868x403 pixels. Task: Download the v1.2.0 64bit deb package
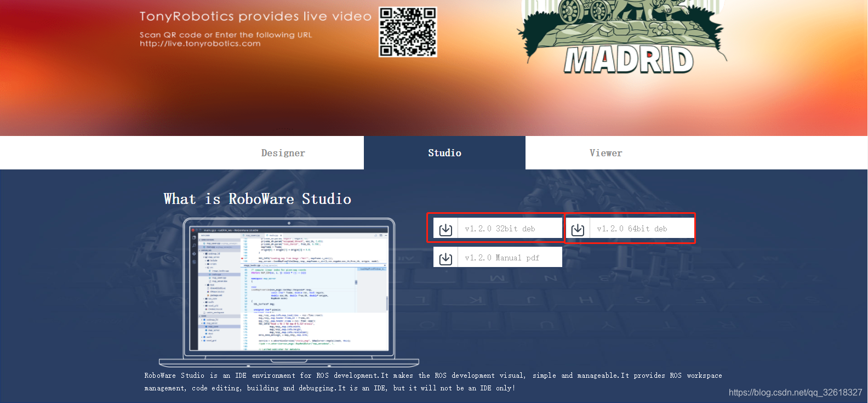click(x=630, y=229)
